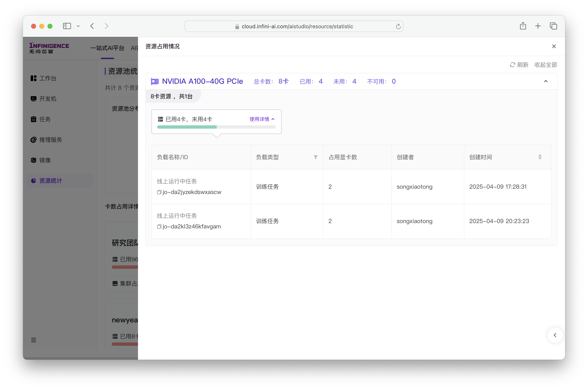This screenshot has height=390, width=588.
Task: Show Safari tab overview
Action: (553, 26)
